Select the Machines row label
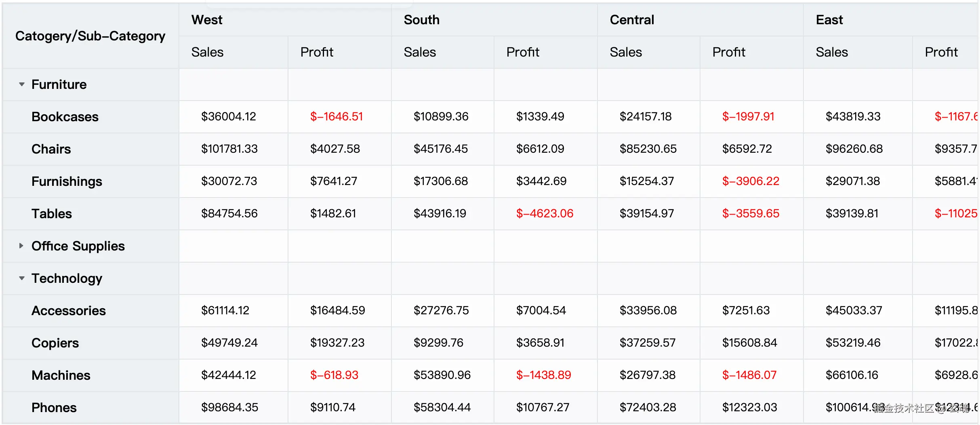 tap(61, 375)
